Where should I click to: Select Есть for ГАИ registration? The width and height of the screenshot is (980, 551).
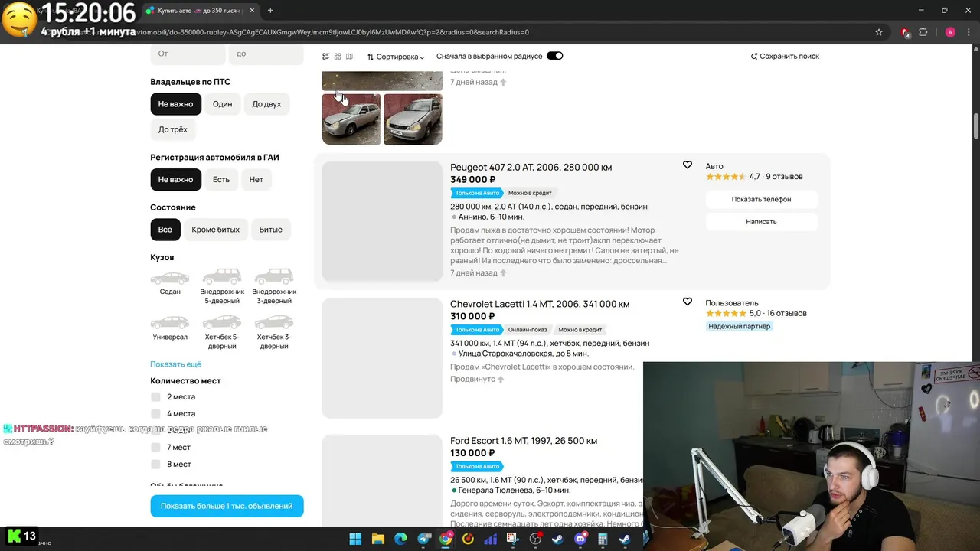coord(221,180)
